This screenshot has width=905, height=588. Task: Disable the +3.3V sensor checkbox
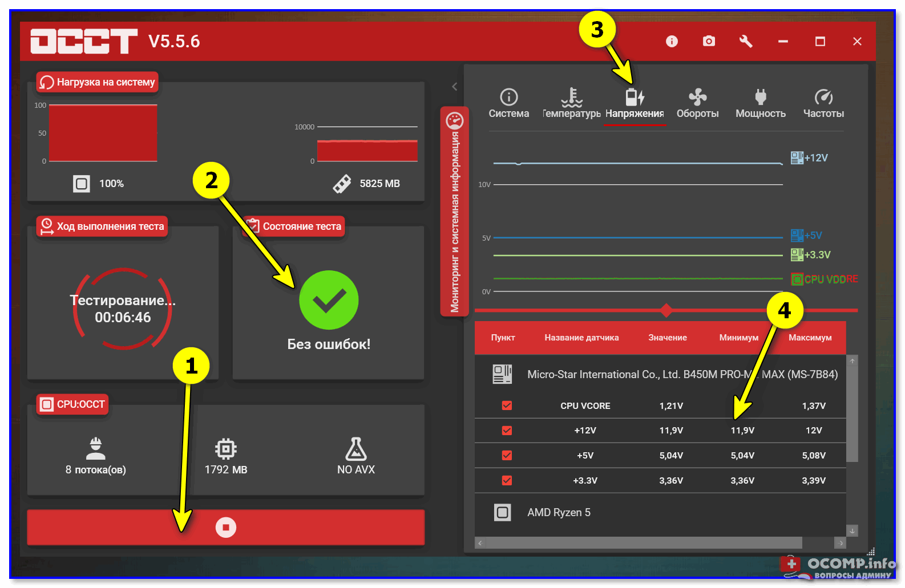coord(507,480)
